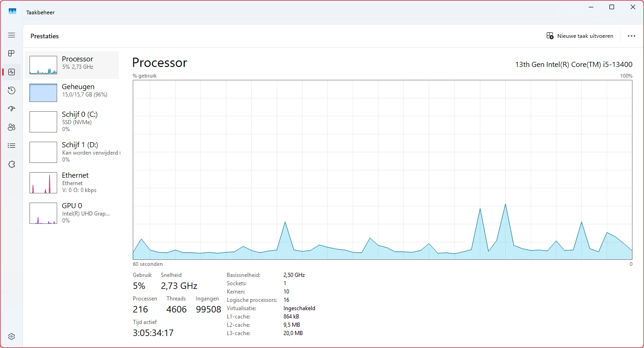Image resolution: width=644 pixels, height=348 pixels.
Task: Click the 'Tijd actief' label
Action: 145,322
